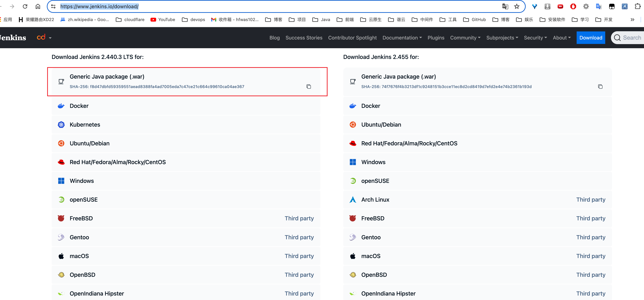Click the Search input field

tap(628, 38)
